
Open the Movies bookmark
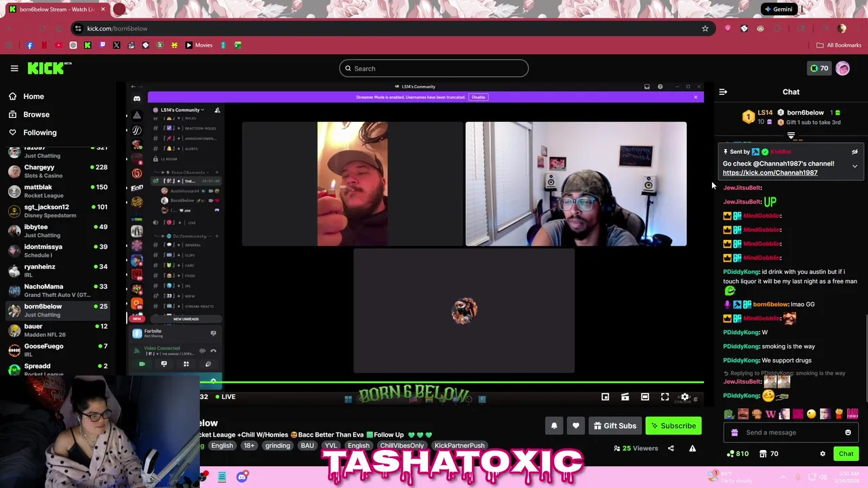pyautogui.click(x=199, y=45)
